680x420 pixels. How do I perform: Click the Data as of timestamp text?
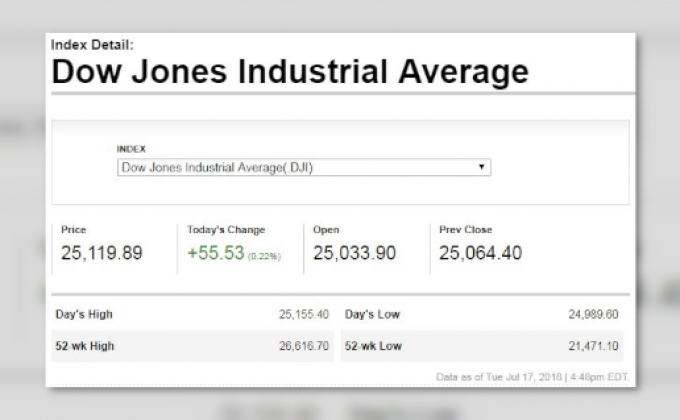point(534,376)
